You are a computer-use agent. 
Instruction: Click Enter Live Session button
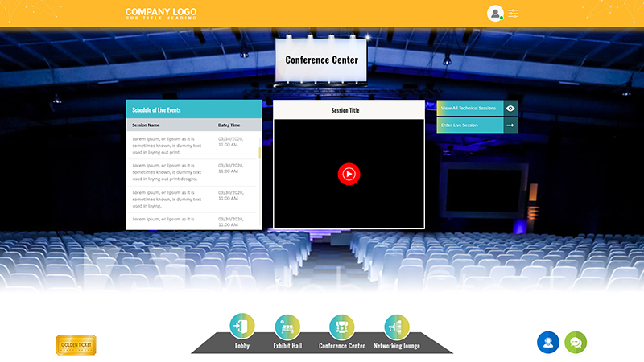point(469,125)
